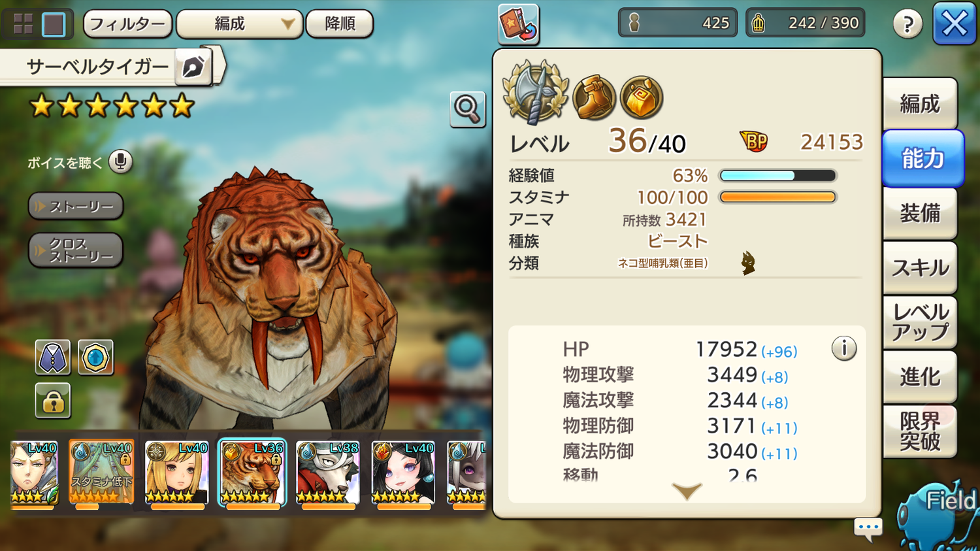This screenshot has width=980, height=551.
Task: Tap the magnifying glass zoom icon
Action: [x=468, y=109]
